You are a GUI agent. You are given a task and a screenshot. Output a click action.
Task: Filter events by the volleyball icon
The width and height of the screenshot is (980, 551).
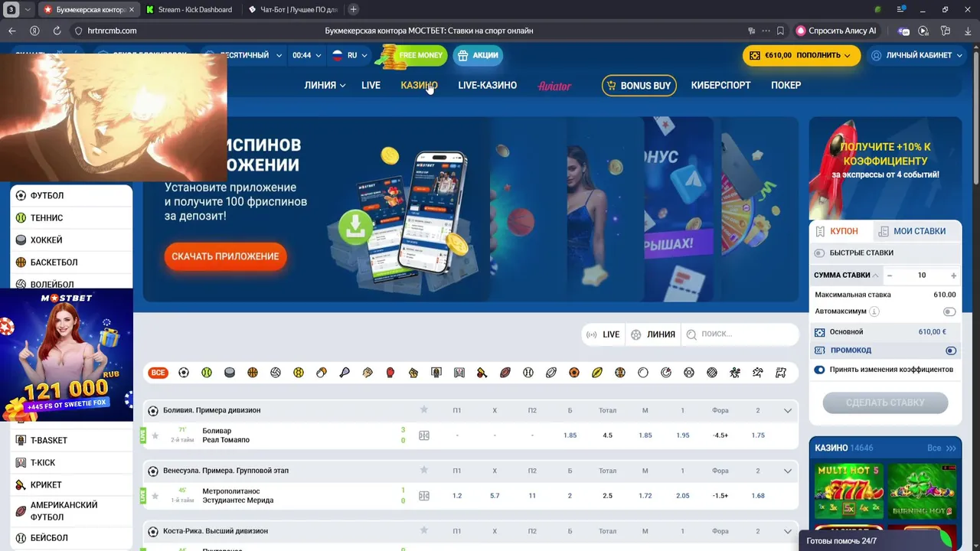[x=276, y=373]
